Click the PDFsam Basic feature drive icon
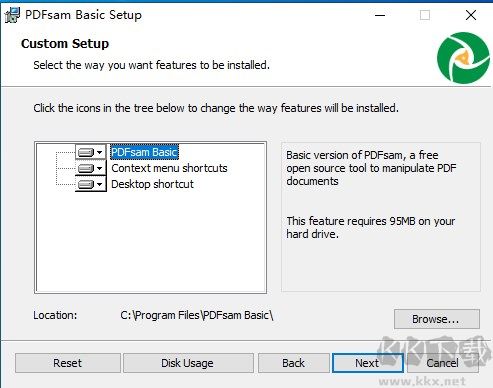The image size is (493, 388). [86, 152]
